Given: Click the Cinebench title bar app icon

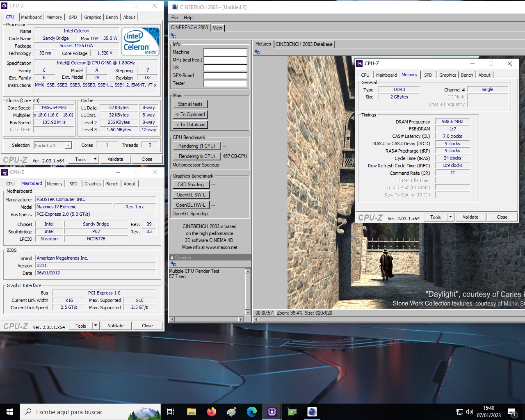Looking at the screenshot, I should tap(175, 7).
